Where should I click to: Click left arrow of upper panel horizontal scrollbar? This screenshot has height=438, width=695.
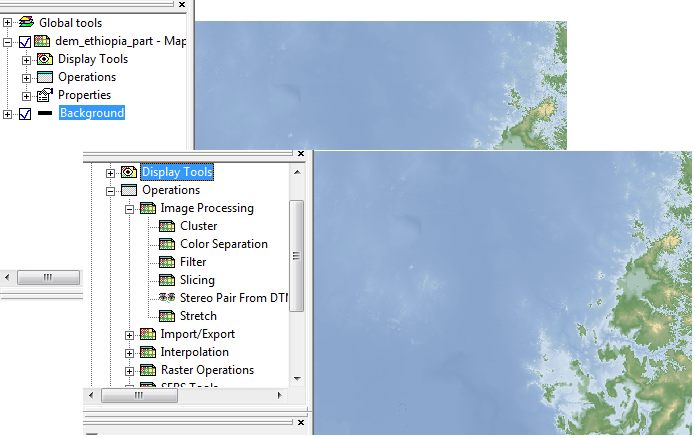(x=7, y=278)
